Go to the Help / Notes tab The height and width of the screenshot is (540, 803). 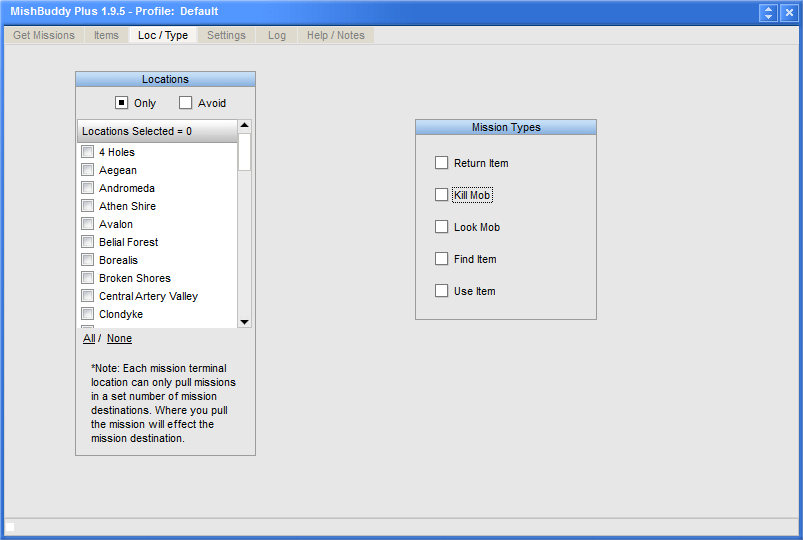click(x=335, y=35)
